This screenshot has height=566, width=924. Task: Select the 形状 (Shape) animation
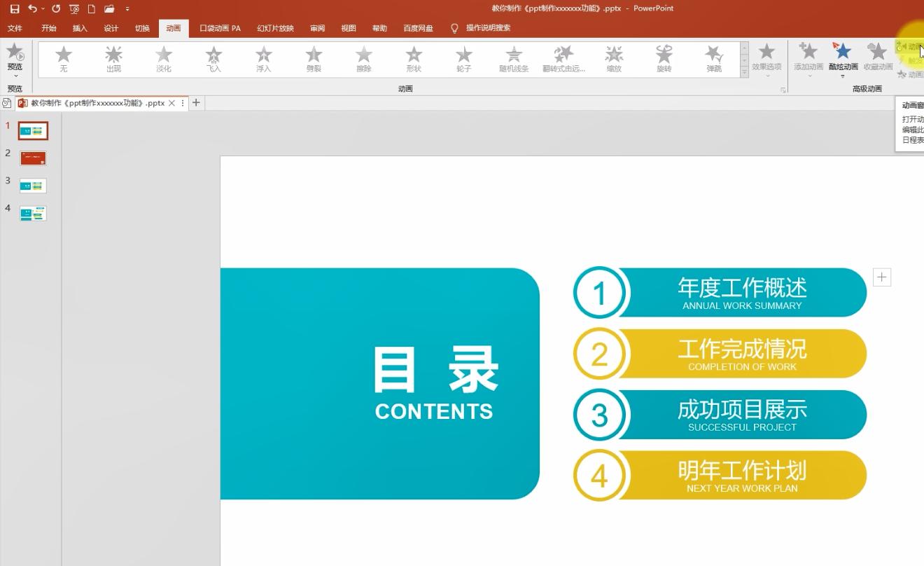413,58
